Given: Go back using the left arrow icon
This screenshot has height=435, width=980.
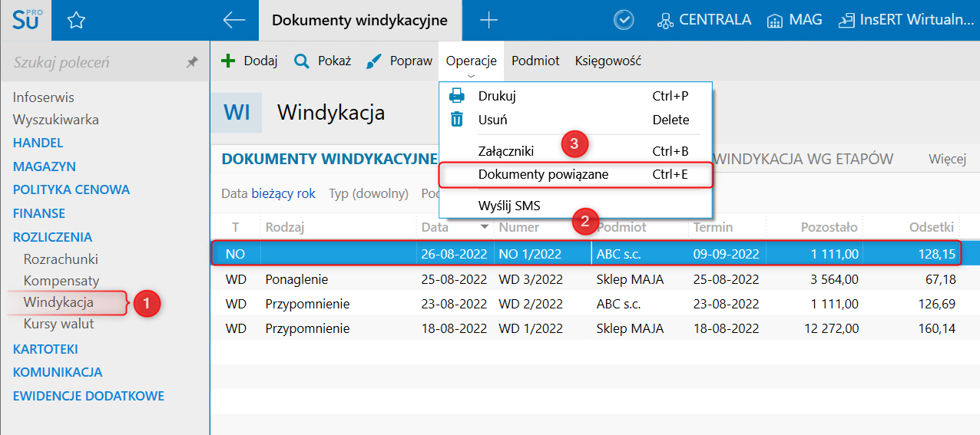Looking at the screenshot, I should [x=233, y=21].
